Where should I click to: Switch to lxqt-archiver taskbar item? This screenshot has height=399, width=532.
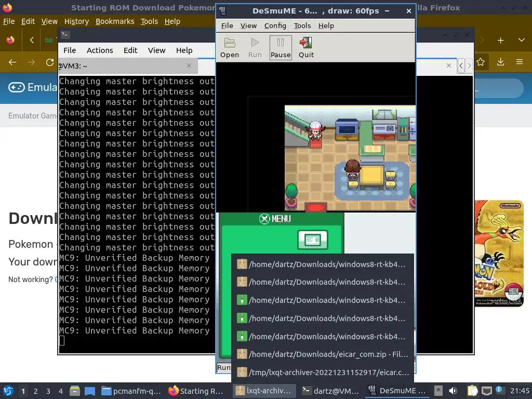pos(264,391)
